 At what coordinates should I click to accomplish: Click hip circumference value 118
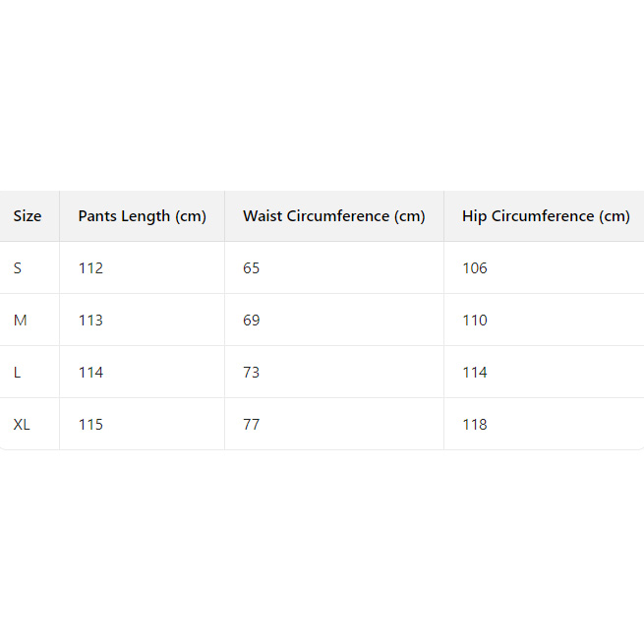tap(475, 425)
